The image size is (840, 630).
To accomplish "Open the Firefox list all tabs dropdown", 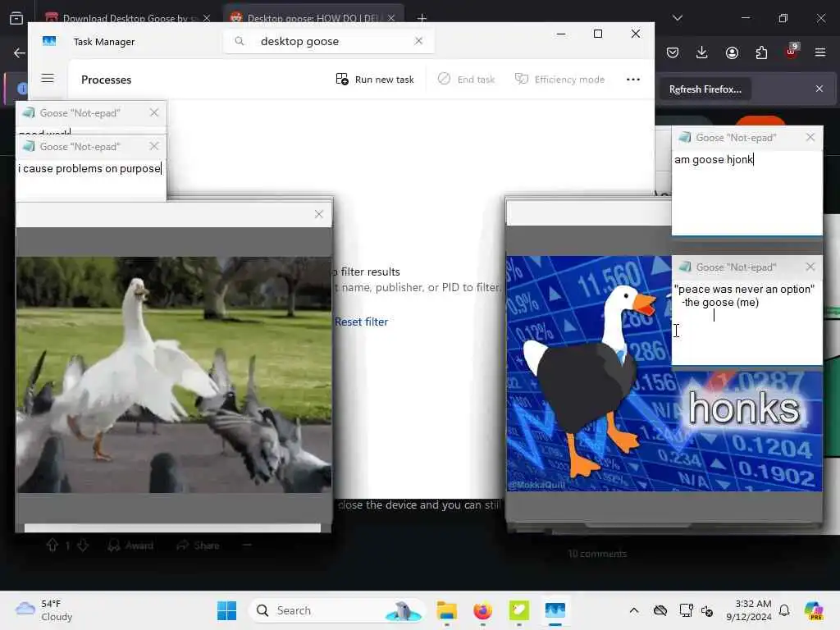I will coord(677,18).
